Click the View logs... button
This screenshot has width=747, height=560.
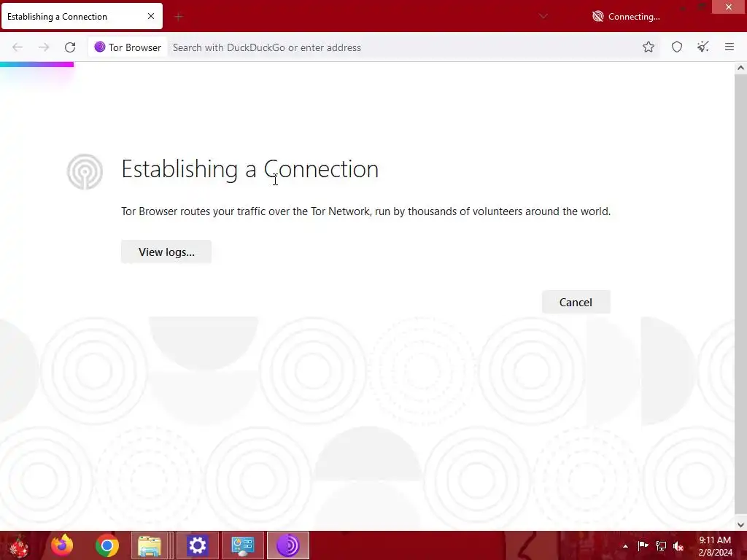tap(166, 252)
